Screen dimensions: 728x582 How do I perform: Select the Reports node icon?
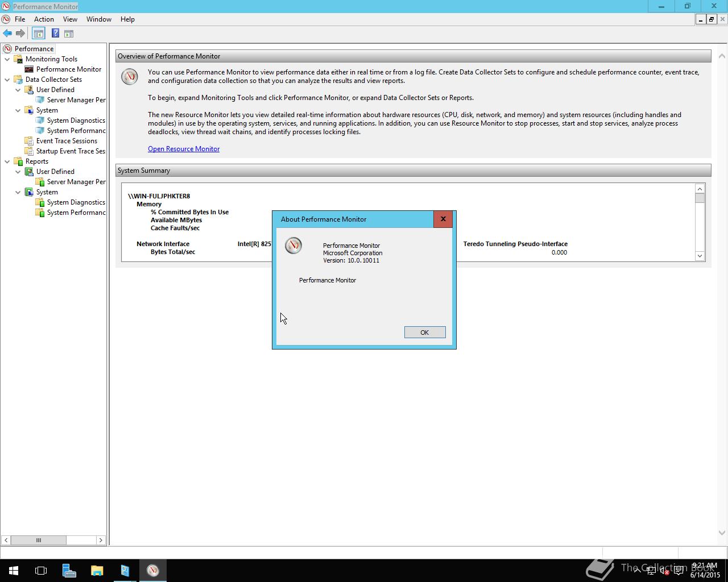[x=18, y=161]
